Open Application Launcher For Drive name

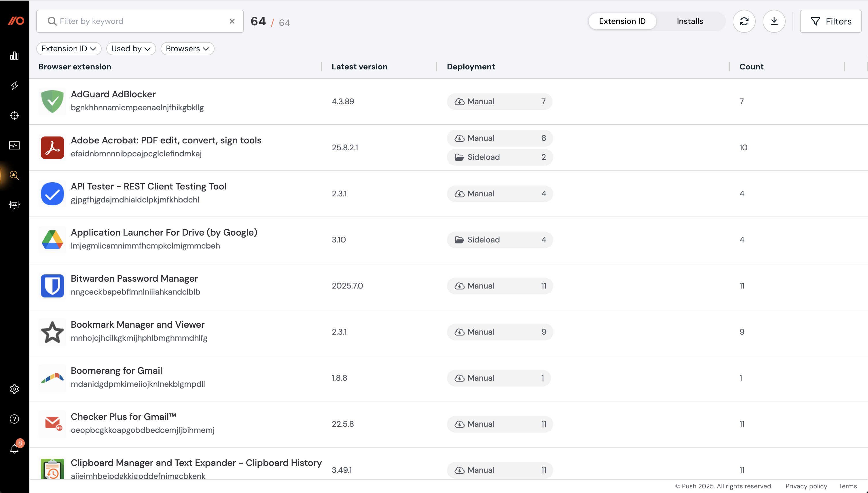pos(164,232)
